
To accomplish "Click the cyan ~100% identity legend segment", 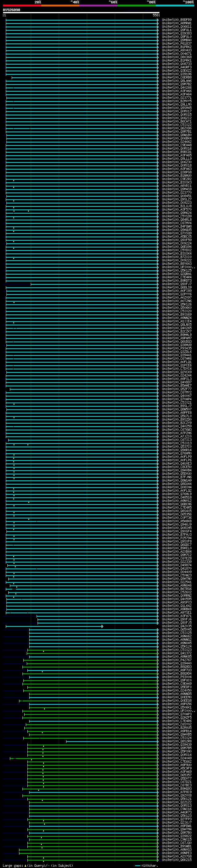I will (175, 6).
